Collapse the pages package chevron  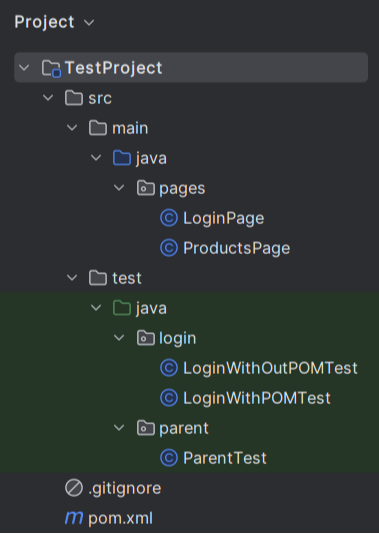119,188
